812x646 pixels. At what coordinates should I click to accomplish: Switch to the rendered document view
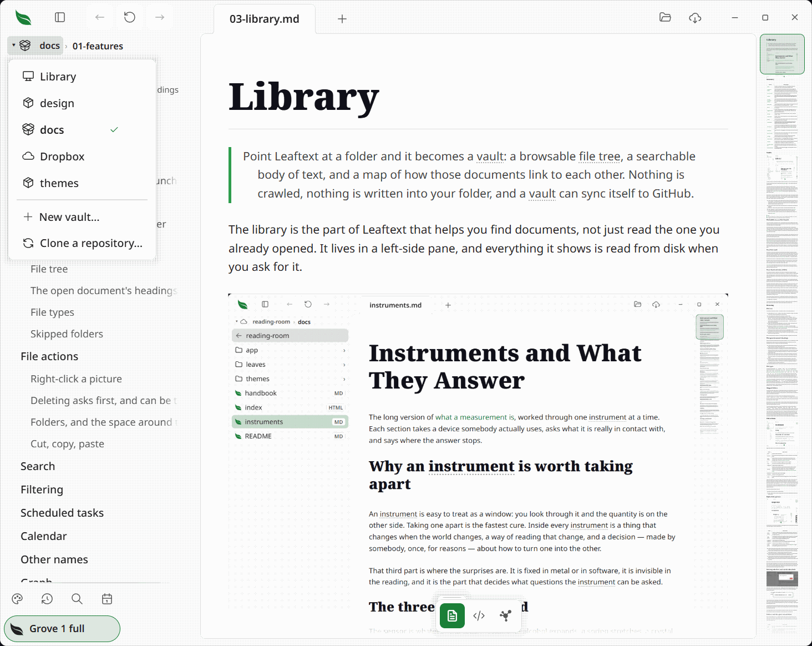point(452,615)
